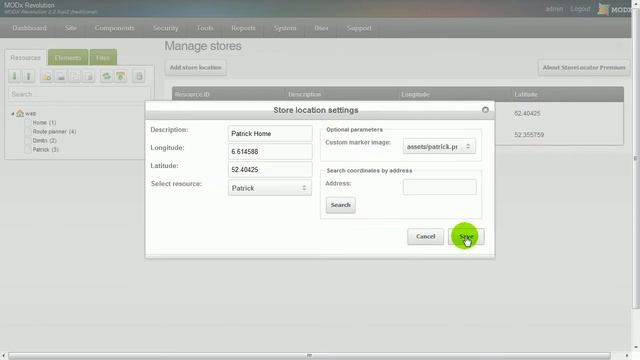This screenshot has height=360, width=640.
Task: Select Route planner (4) in resource tree
Action: click(x=54, y=131)
